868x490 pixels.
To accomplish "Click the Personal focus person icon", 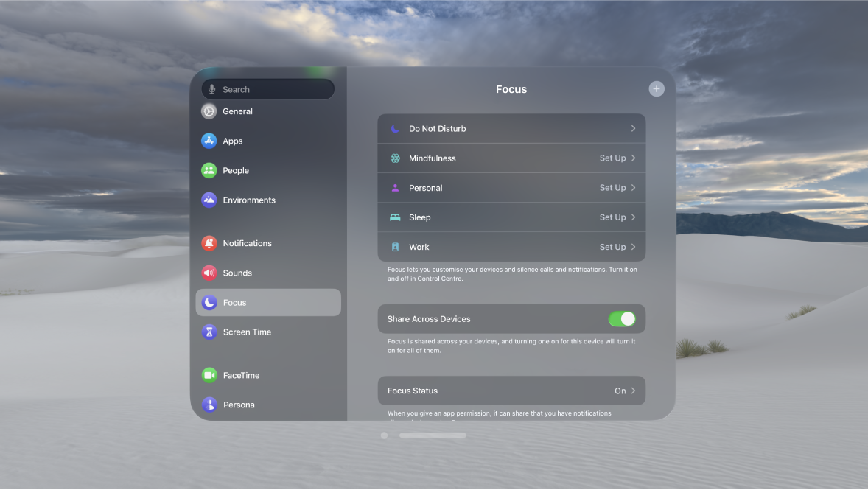I will [x=395, y=187].
